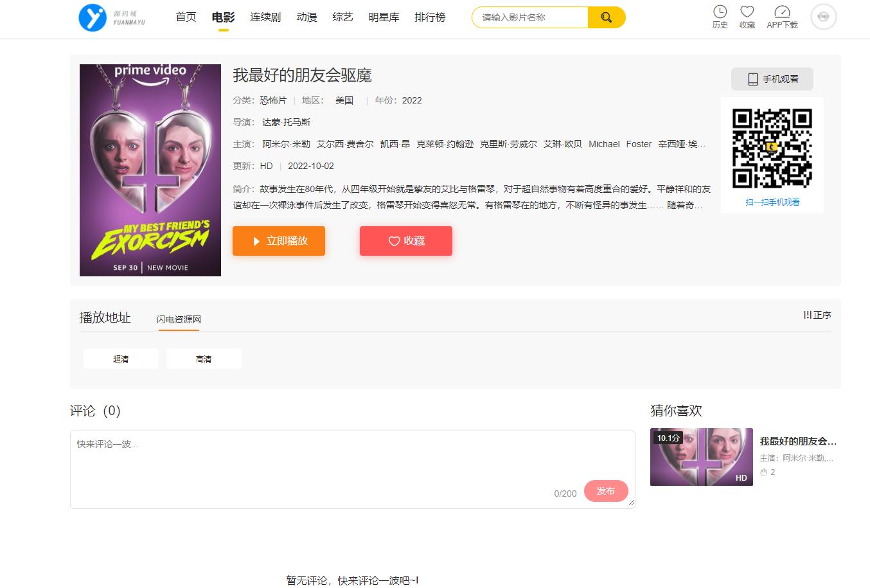The image size is (870, 588).
Task: Click the 手机观看 phone button
Action: tap(772, 79)
